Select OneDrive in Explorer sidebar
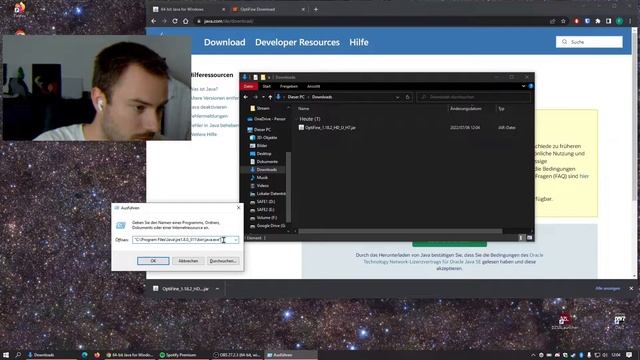This screenshot has height=360, width=640. 269,119
